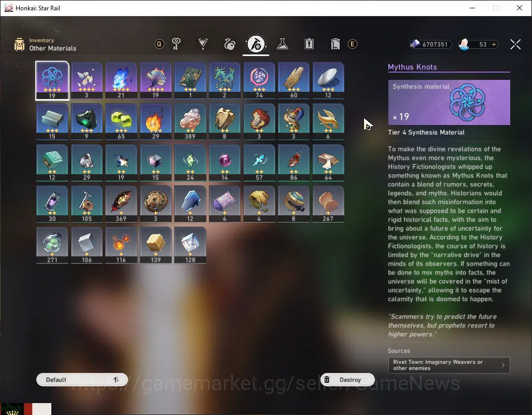Viewport: 532px width, 415px height.
Task: Select the blue ore item with count 12
Action: point(190,204)
